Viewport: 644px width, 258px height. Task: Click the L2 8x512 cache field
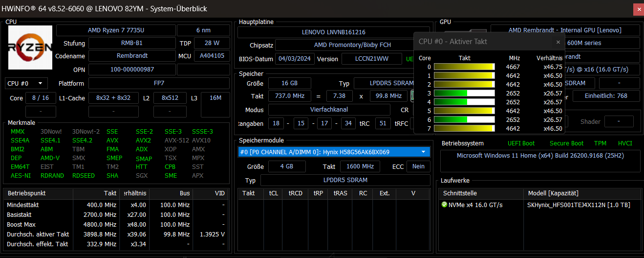click(x=170, y=98)
